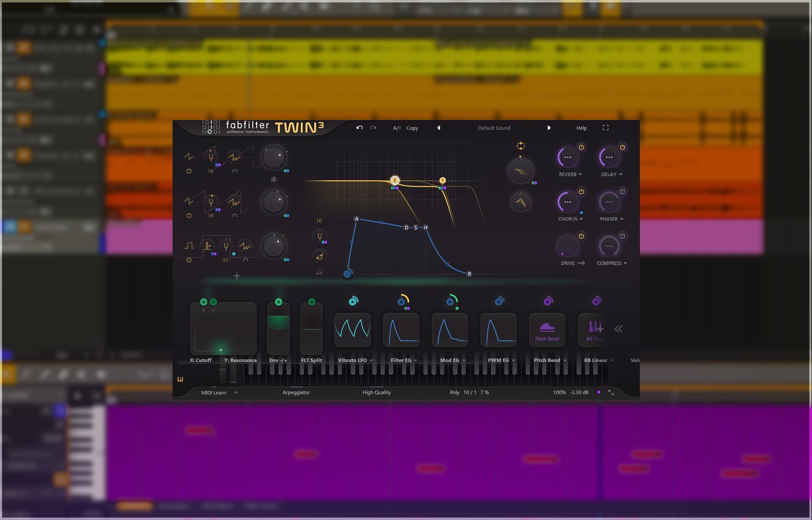Click the filter cutoff knob

pyautogui.click(x=521, y=170)
